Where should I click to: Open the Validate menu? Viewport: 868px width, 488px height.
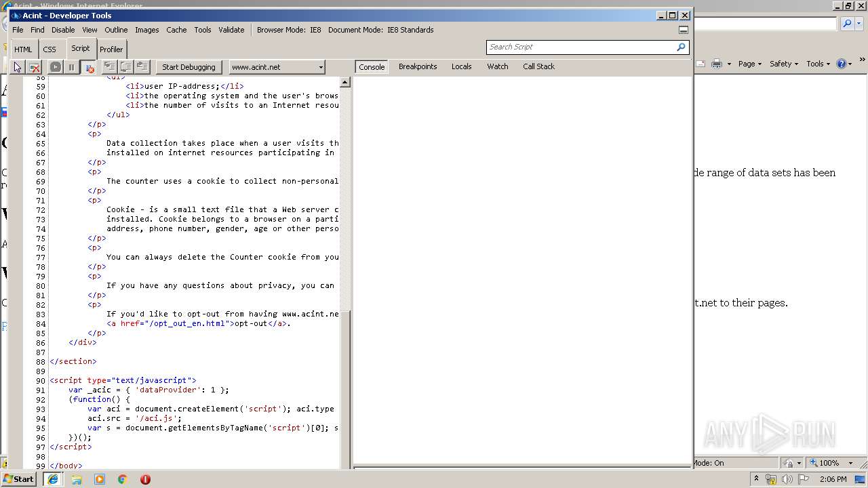click(231, 30)
